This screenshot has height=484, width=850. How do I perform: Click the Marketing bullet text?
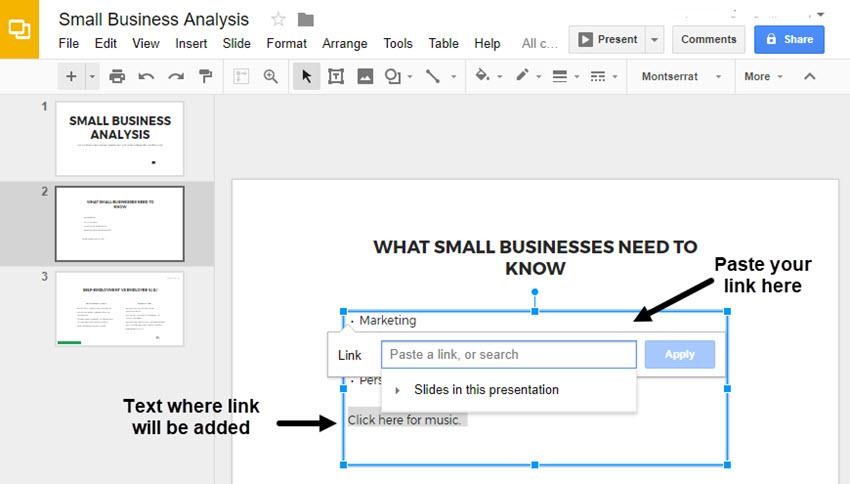click(388, 320)
